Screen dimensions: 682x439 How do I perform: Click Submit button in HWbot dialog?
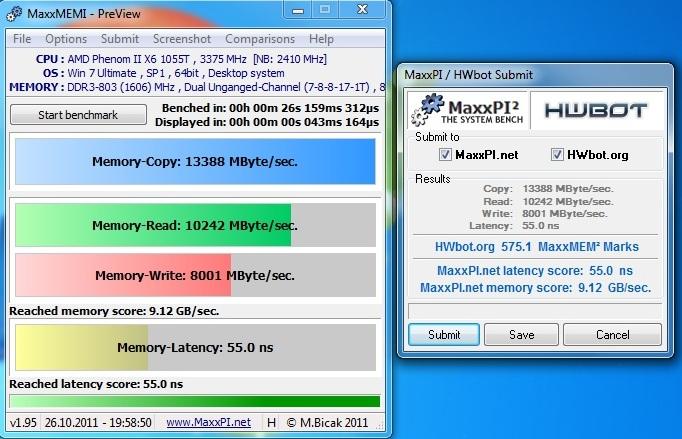[x=444, y=335]
